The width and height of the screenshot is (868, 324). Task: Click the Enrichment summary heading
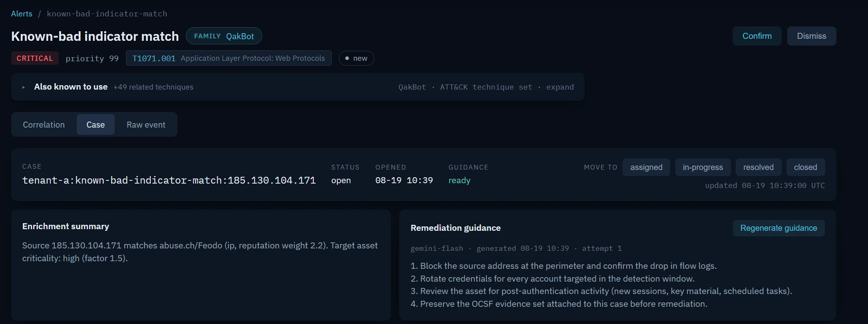[x=66, y=226]
